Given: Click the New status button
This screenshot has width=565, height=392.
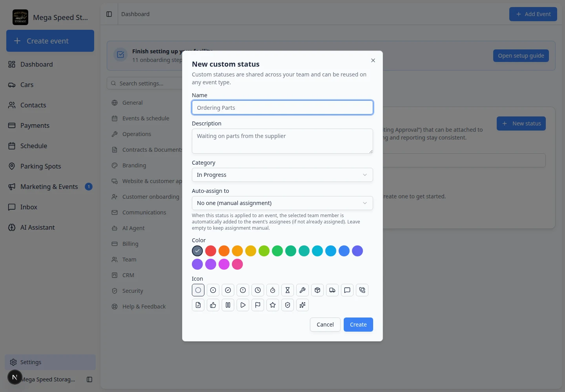Looking at the screenshot, I should (x=521, y=123).
